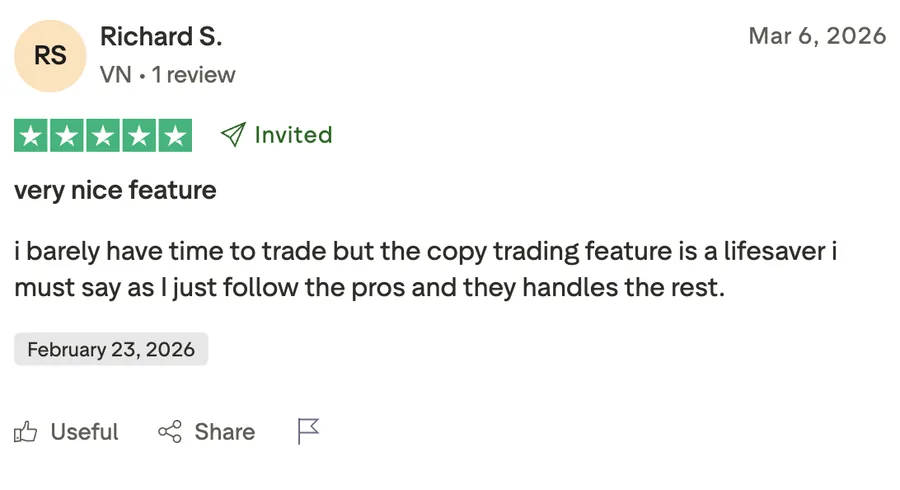Click the Mar 6, 2026 posted date
900x490 pixels.
817,36
